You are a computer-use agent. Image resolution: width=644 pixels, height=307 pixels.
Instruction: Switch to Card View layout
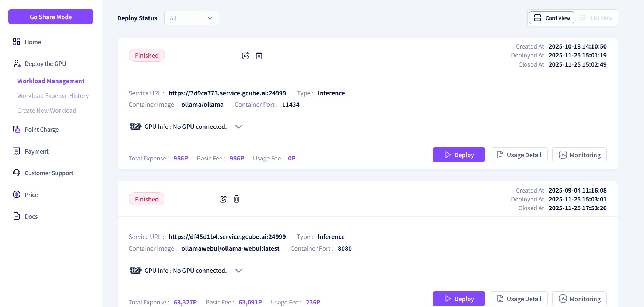(x=552, y=18)
